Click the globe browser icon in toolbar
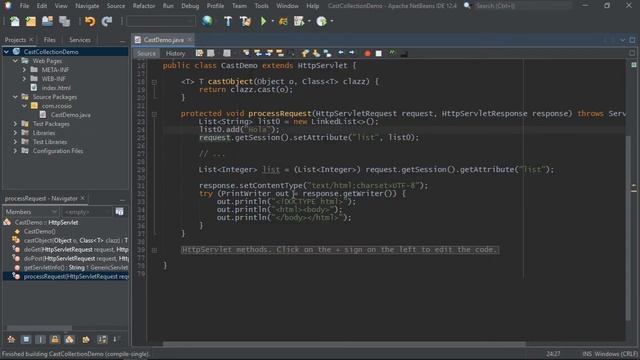 pos(207,21)
